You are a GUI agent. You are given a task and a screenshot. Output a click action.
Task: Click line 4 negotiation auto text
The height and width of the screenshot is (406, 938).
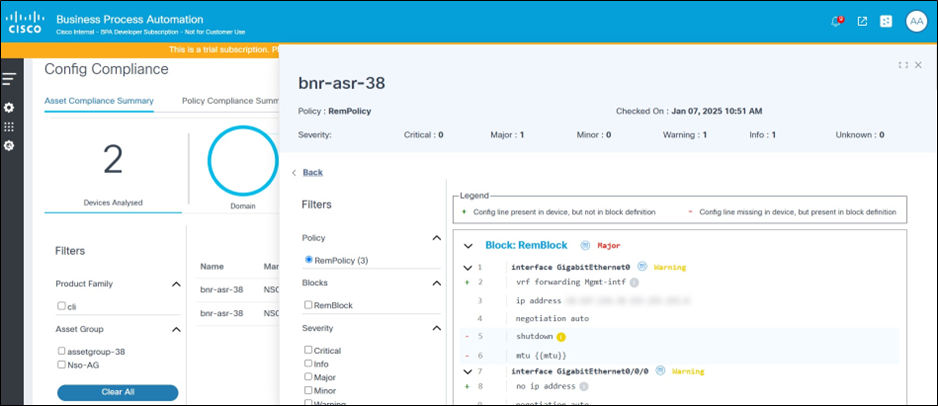[x=552, y=319]
